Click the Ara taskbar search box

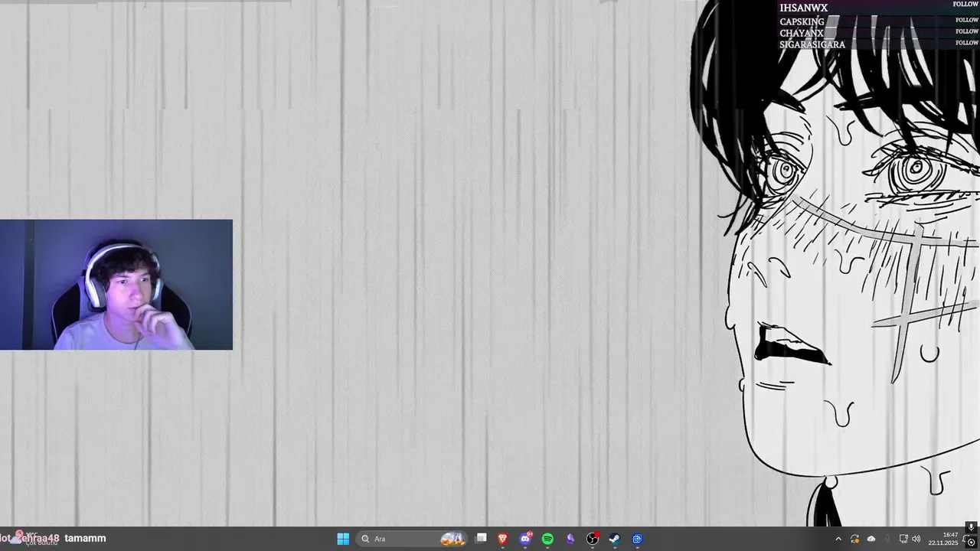pos(412,539)
